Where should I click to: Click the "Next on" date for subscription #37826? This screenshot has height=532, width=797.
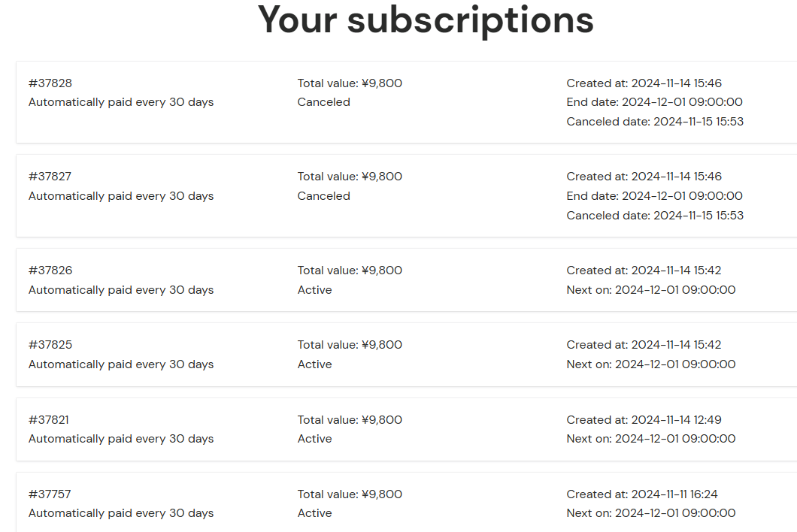click(651, 290)
